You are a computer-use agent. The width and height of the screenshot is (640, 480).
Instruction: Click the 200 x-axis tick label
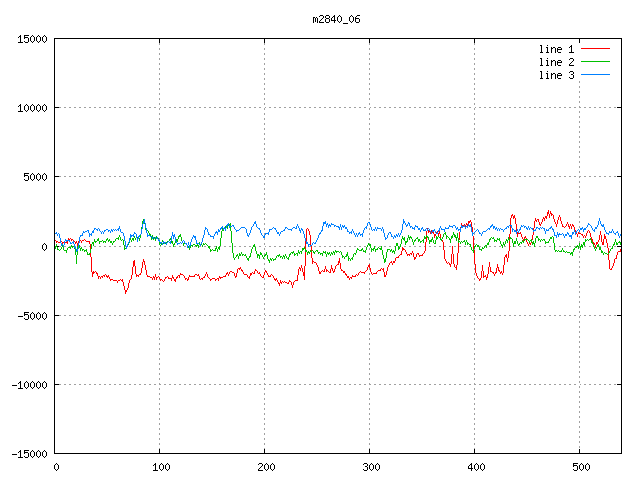pyautogui.click(x=265, y=467)
